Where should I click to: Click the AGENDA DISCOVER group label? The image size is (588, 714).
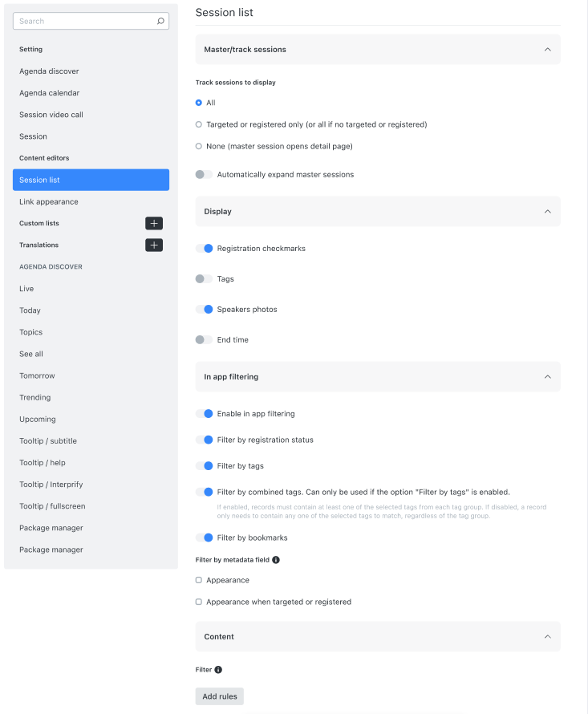[51, 267]
